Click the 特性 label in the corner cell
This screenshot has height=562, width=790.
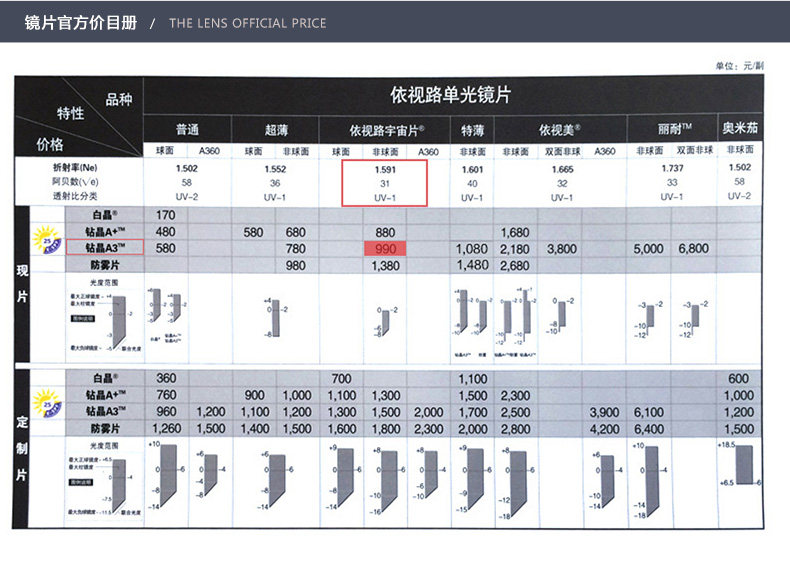(x=70, y=113)
